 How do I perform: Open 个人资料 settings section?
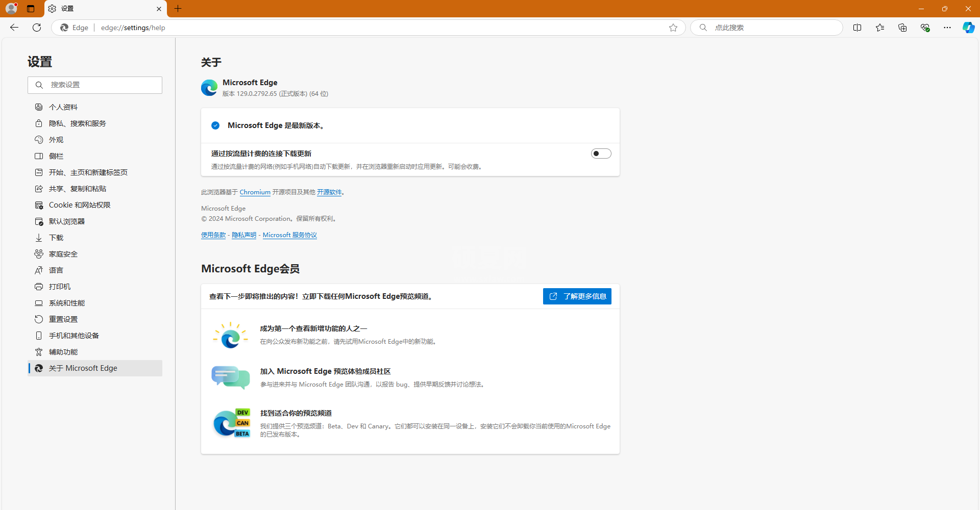pyautogui.click(x=95, y=107)
